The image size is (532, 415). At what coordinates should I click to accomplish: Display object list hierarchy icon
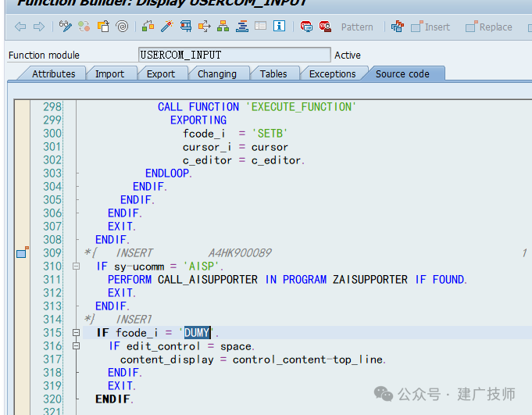coord(223,26)
